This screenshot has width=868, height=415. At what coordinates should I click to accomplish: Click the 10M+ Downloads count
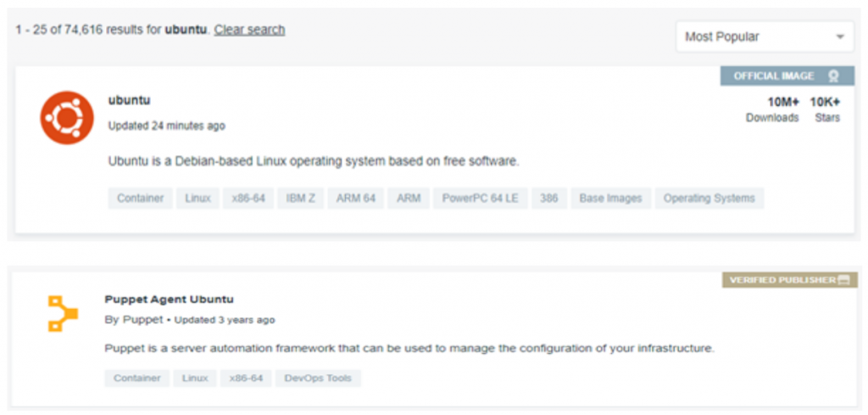coord(773,109)
